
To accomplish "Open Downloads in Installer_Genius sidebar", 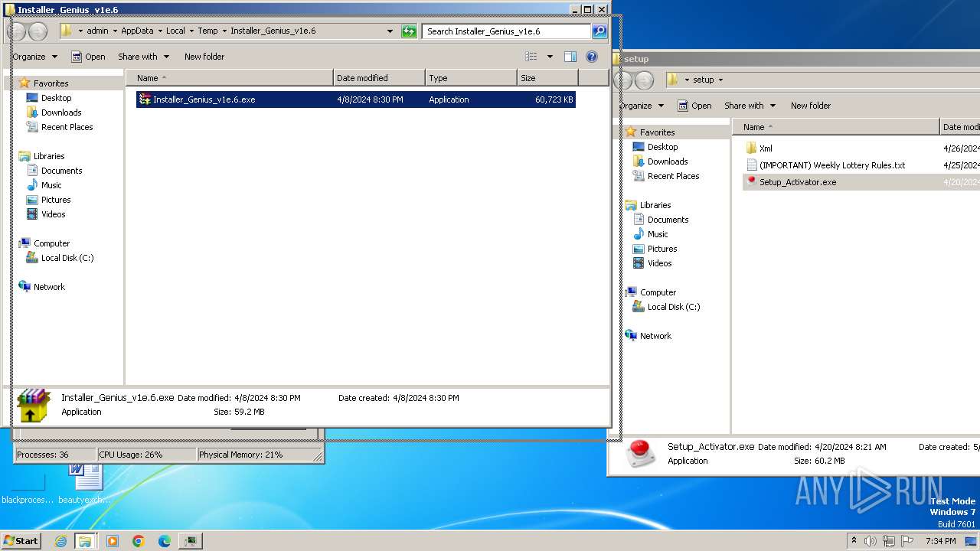I will pyautogui.click(x=61, y=112).
